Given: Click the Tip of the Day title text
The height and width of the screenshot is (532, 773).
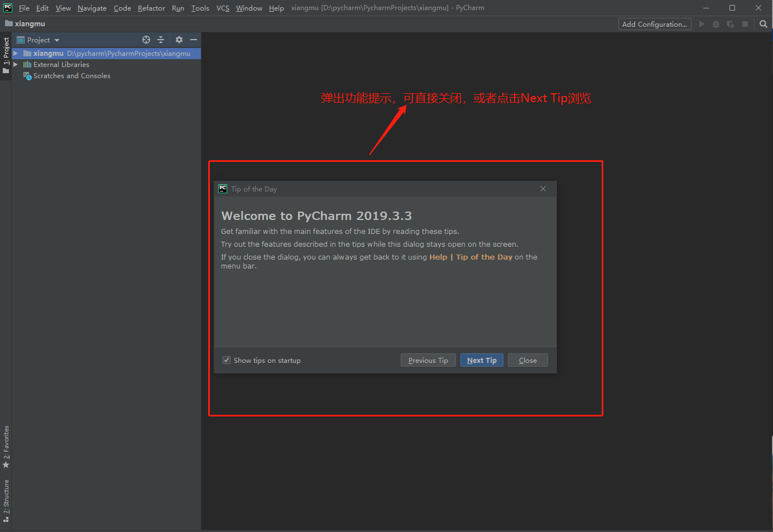Looking at the screenshot, I should pyautogui.click(x=254, y=189).
